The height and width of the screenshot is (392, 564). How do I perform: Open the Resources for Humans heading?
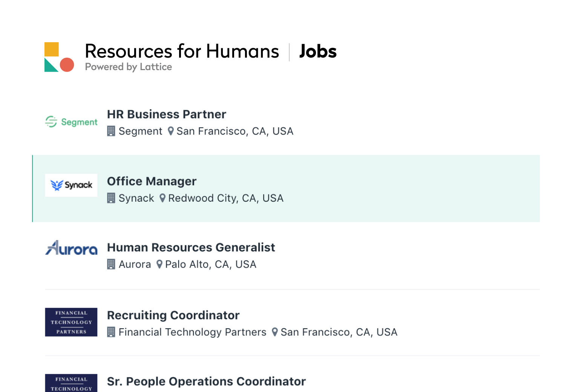click(x=182, y=51)
